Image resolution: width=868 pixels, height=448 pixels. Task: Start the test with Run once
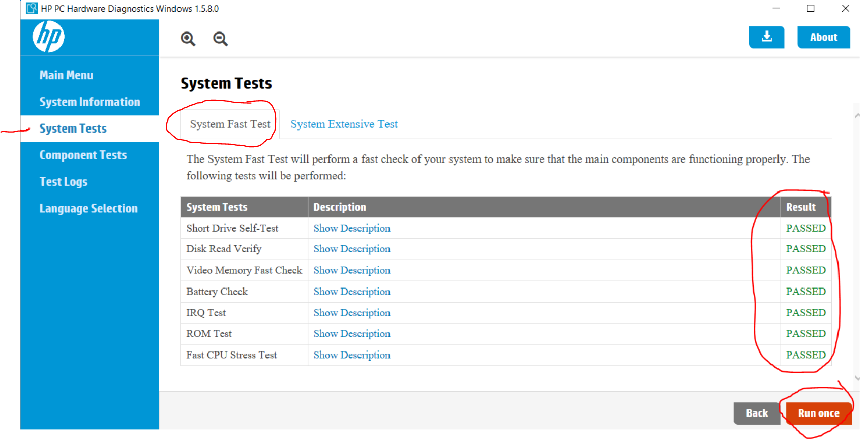(x=819, y=413)
